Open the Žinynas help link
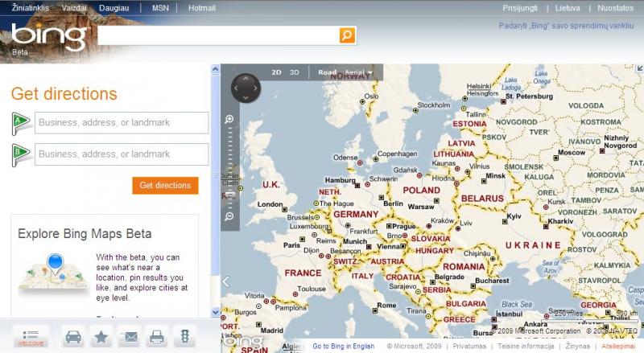Screen dimensions: 644x353 [x=577, y=346]
